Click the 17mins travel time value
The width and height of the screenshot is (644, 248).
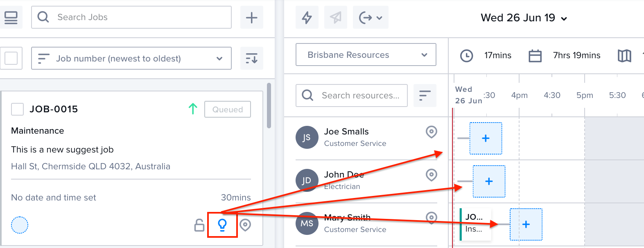498,55
